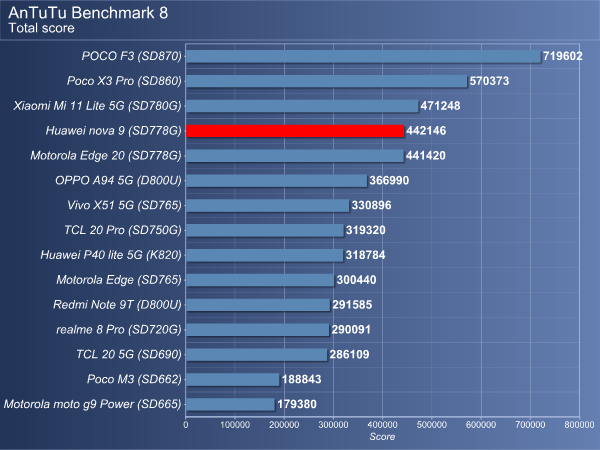Click the score value 441420

point(426,156)
